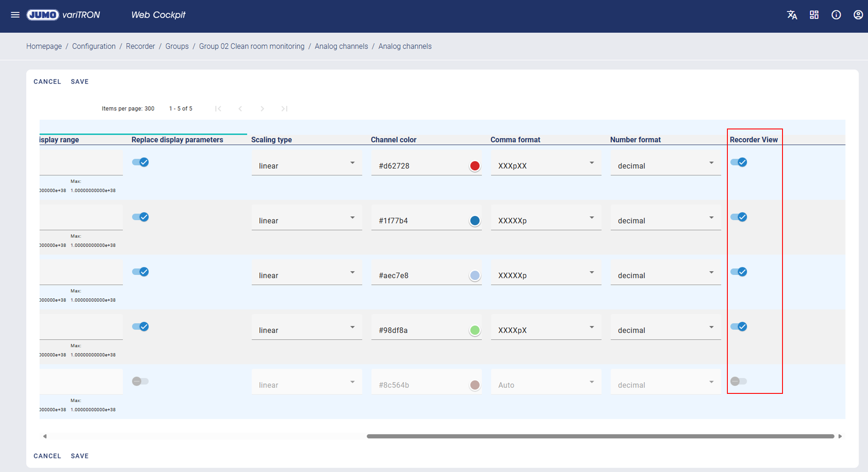This screenshot has width=868, height=472.
Task: Click the horizontal table scrollbar
Action: tap(600, 436)
